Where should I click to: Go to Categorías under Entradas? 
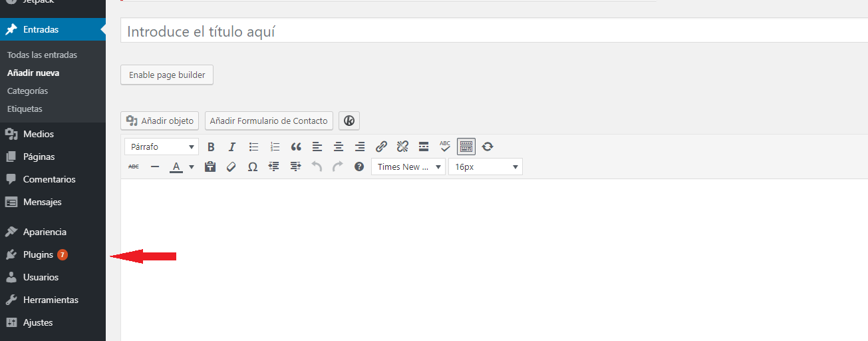pos(27,91)
